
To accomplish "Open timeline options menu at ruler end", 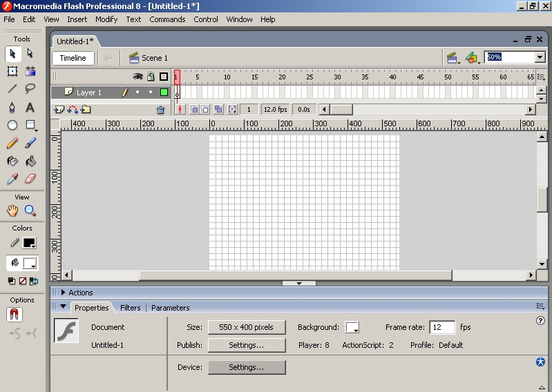I will 541,77.
